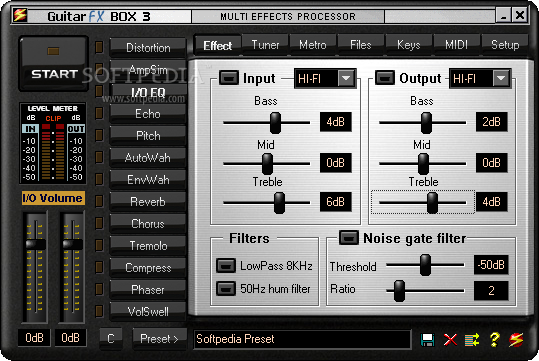539x361 pixels.
Task: Toggle the Chorus effect LED indicator
Action: coord(99,223)
